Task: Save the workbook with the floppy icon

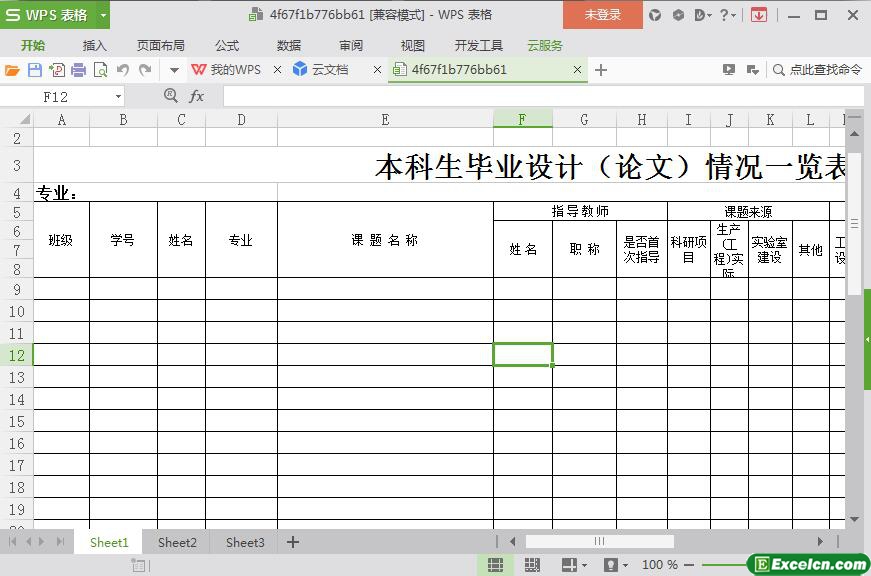Action: click(34, 70)
